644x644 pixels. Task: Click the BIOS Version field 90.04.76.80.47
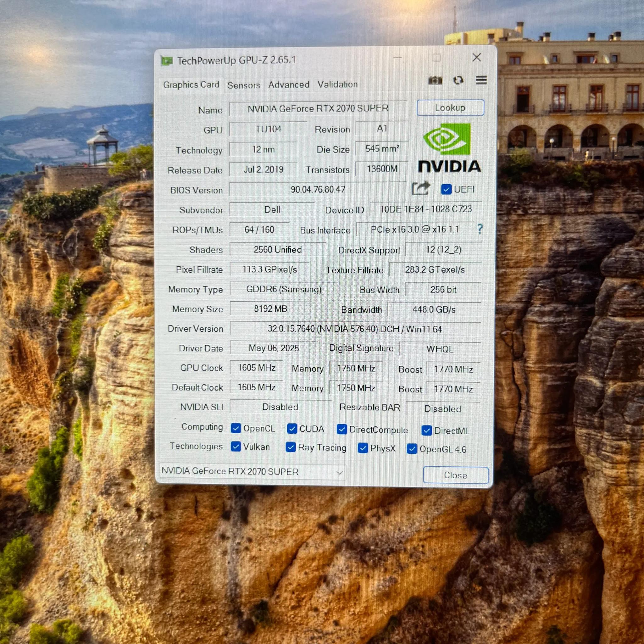[x=318, y=189]
